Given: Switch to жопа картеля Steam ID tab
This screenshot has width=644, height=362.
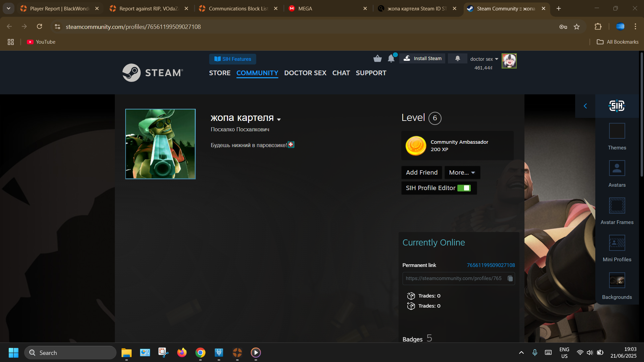Looking at the screenshot, I should click(x=417, y=9).
